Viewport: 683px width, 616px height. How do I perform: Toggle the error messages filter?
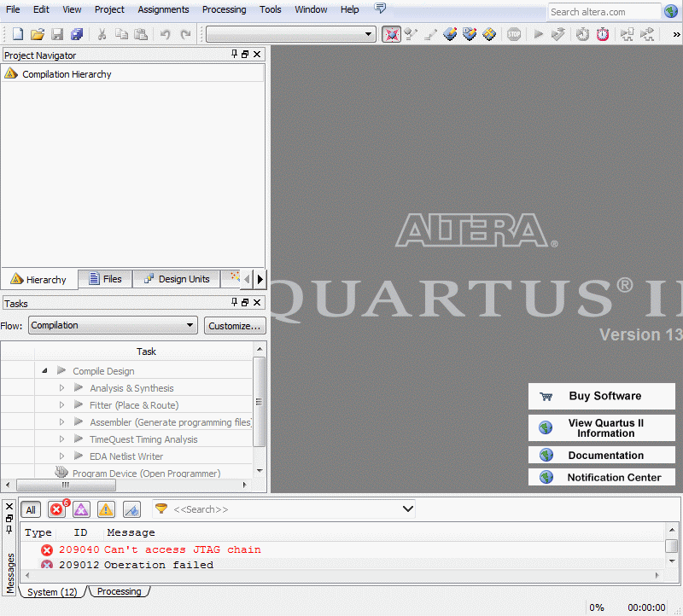(x=56, y=509)
